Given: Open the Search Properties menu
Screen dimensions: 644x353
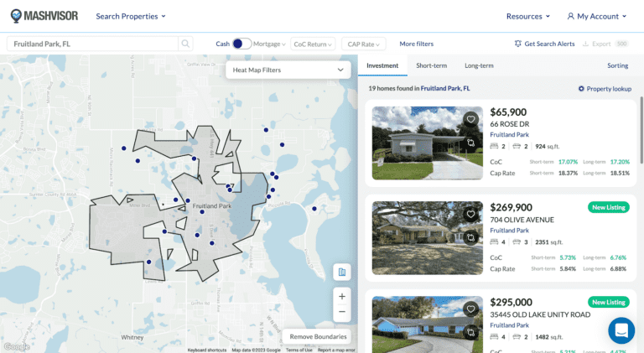Looking at the screenshot, I should tap(131, 16).
